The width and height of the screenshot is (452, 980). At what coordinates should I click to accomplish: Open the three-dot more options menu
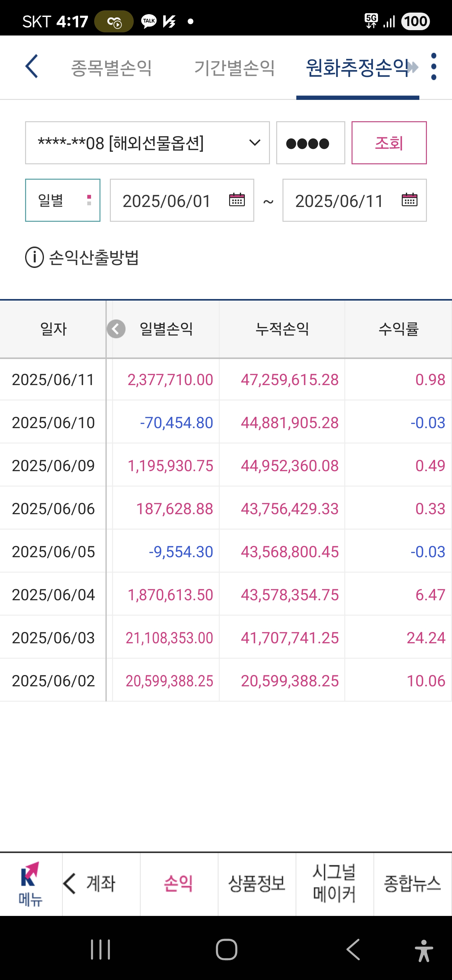click(434, 67)
